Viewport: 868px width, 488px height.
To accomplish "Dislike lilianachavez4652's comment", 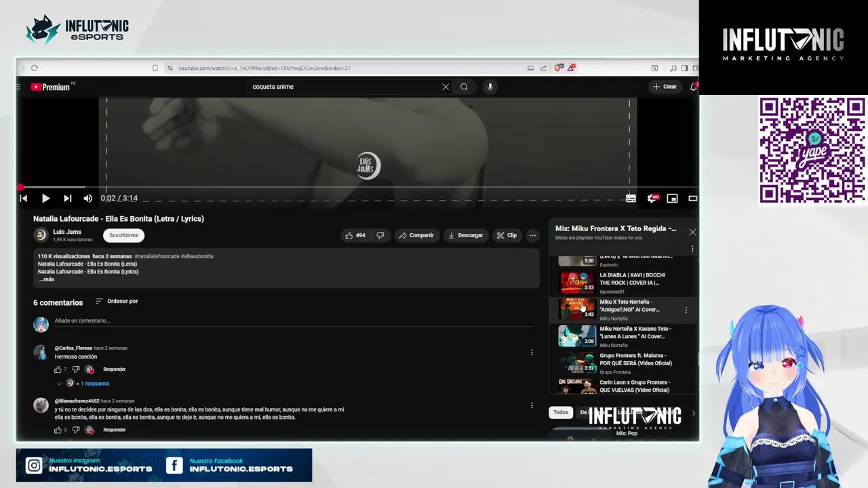I will click(x=75, y=430).
